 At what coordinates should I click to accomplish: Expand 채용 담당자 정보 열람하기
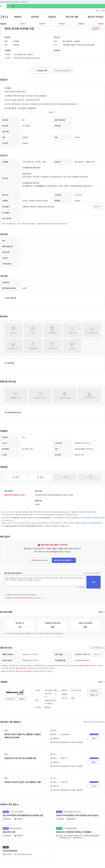[x=64, y=560]
